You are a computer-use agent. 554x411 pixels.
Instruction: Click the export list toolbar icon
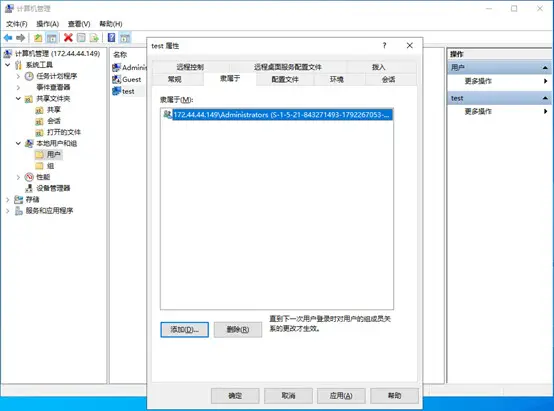(x=94, y=37)
